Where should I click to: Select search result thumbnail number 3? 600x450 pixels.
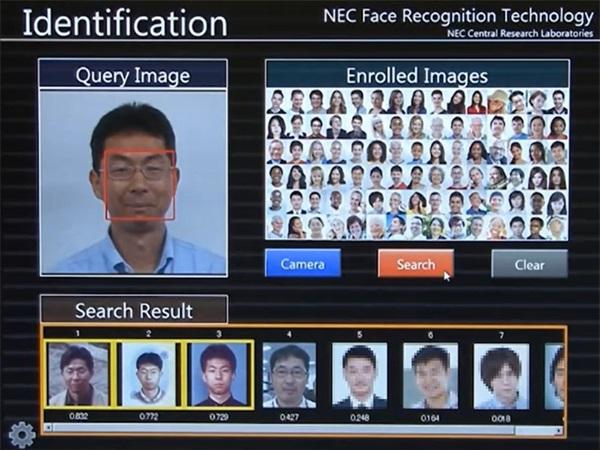pos(219,374)
